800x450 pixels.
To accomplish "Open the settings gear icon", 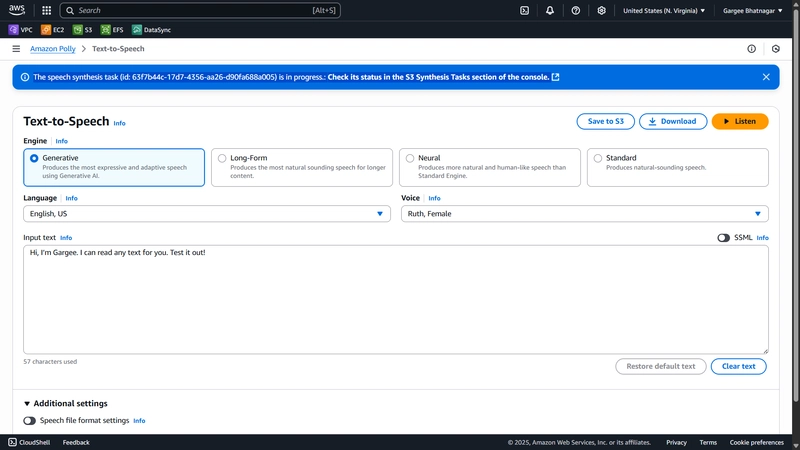I will point(602,10).
